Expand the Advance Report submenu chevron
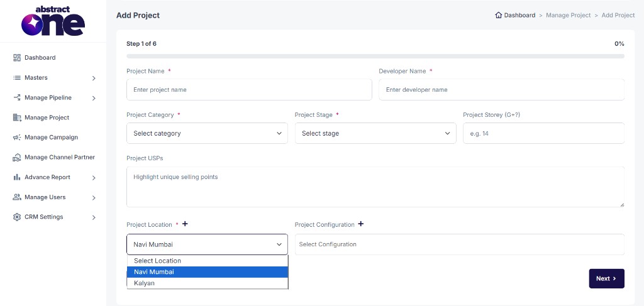 pos(94,178)
